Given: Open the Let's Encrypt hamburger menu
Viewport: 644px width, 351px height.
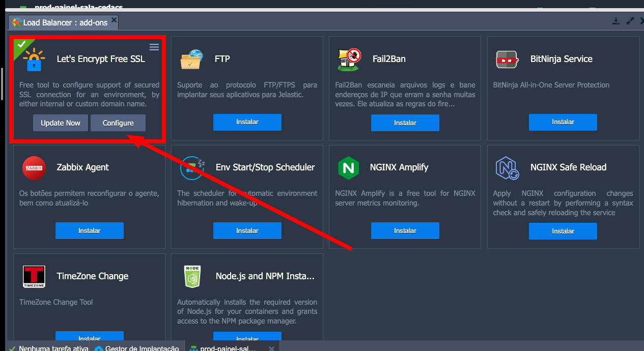Looking at the screenshot, I should coord(154,47).
